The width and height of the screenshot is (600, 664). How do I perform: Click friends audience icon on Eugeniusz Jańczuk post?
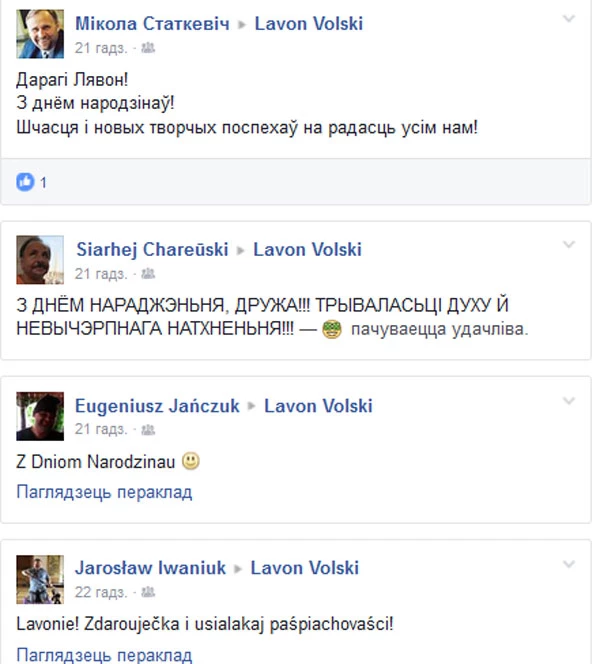point(148,430)
